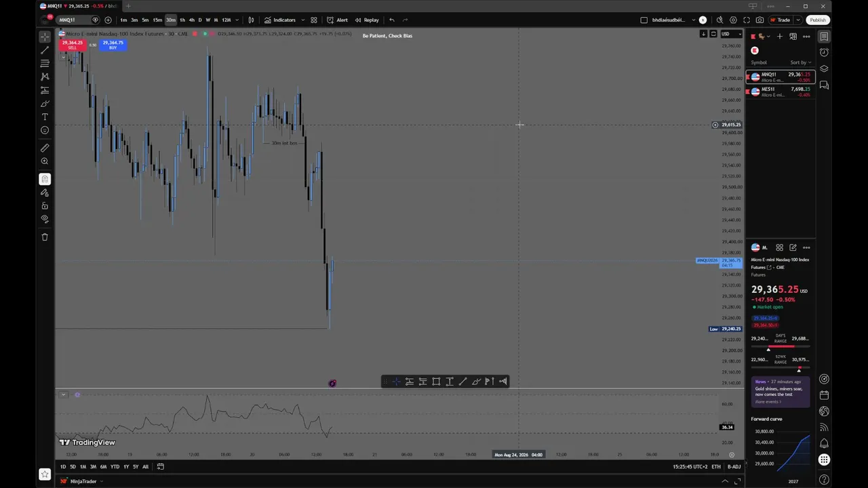
Task: Switch to the 5m timeframe
Action: [145, 20]
